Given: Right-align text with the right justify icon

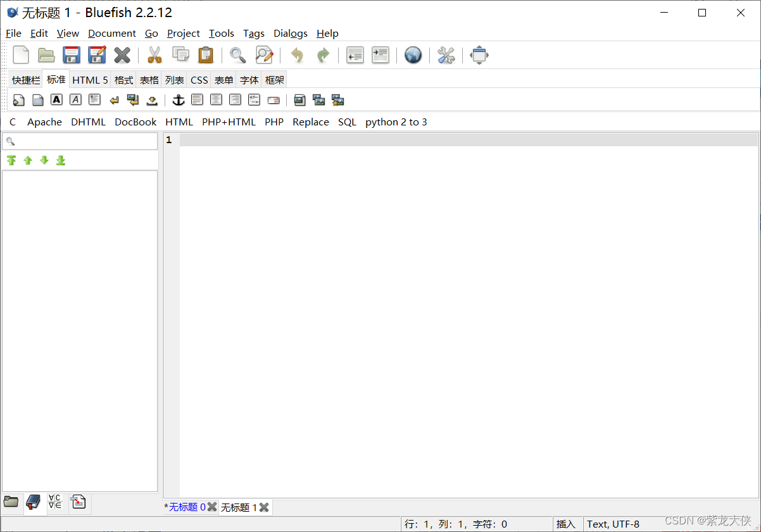Looking at the screenshot, I should [x=236, y=99].
